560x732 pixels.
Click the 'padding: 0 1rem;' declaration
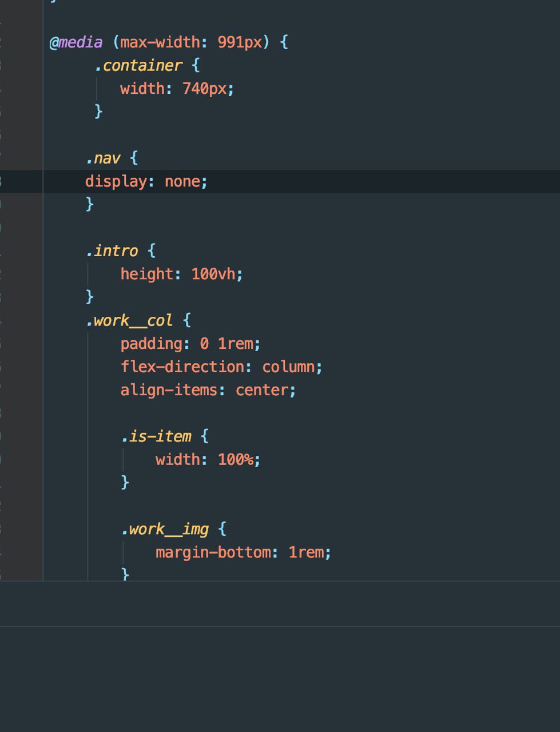[x=190, y=344]
